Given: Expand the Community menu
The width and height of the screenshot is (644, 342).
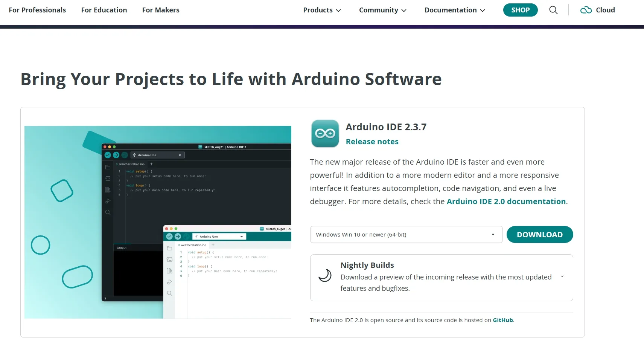Looking at the screenshot, I should click(382, 10).
